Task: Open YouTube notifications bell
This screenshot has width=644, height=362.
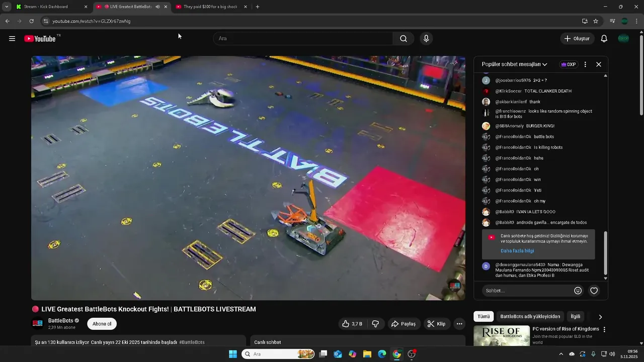Action: (x=604, y=39)
